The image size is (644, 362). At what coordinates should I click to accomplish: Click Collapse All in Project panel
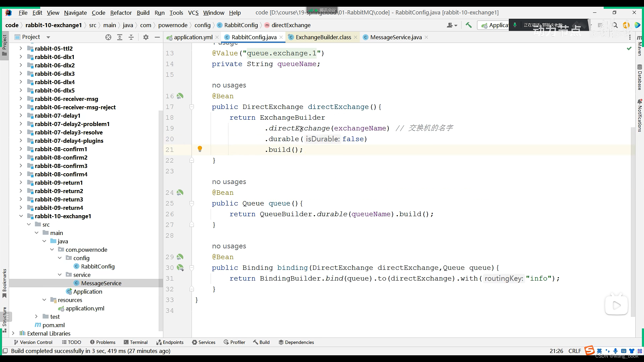[131, 37]
